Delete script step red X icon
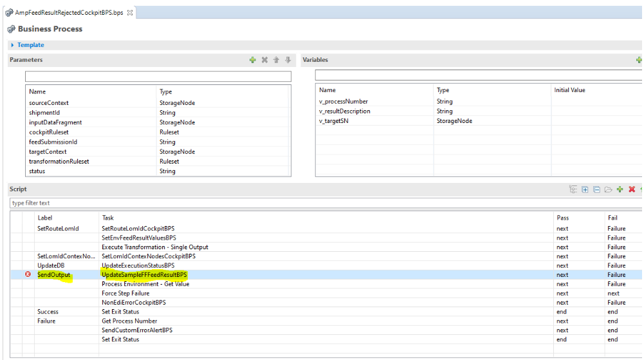This screenshot has height=360, width=644. pyautogui.click(x=632, y=189)
